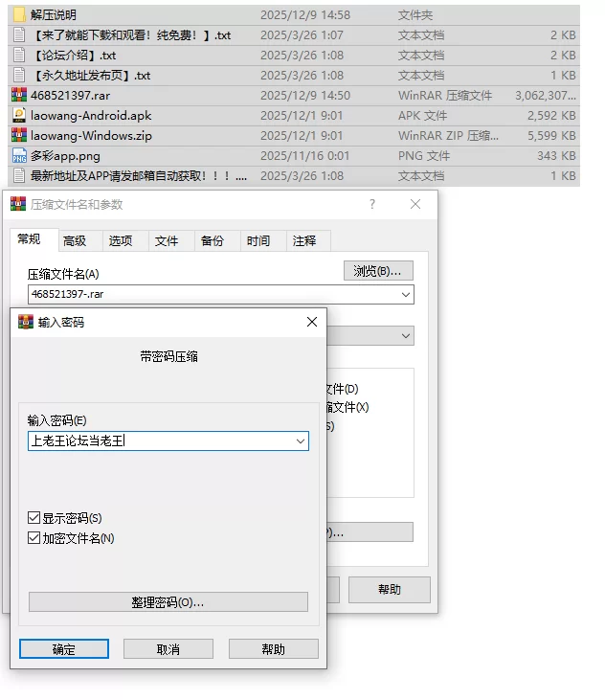Screen dimensions: 605x700
Task: Click size 3,062,307... of 468521397.rar
Action: [546, 96]
